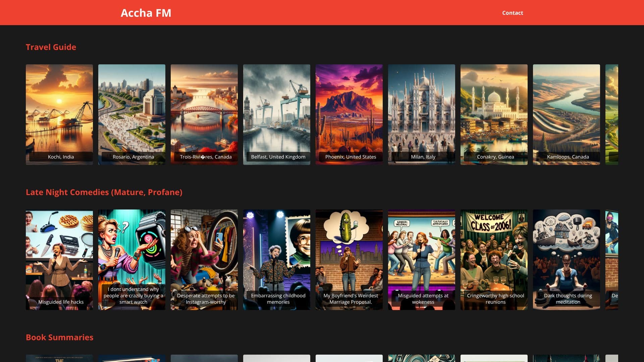Open Embarrassing childhood memories comedy

(277, 260)
